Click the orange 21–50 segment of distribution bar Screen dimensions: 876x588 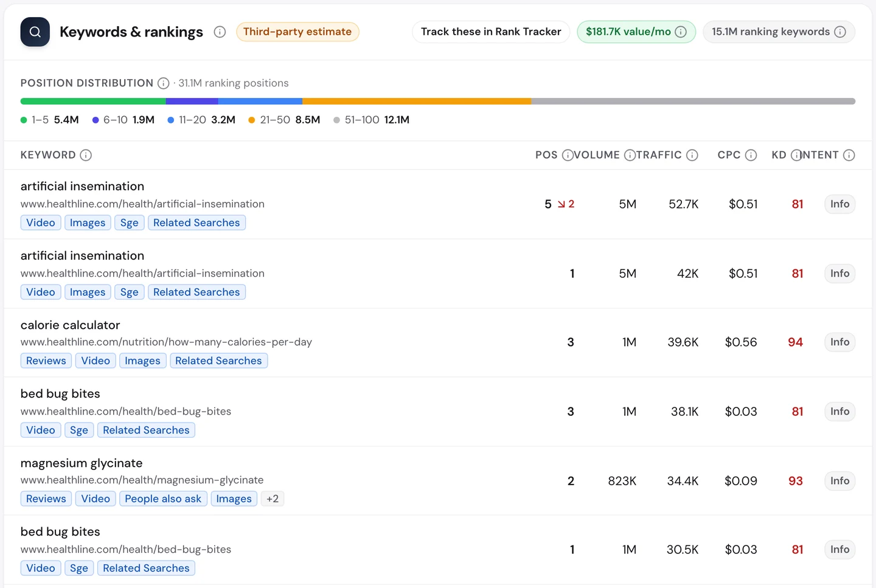pyautogui.click(x=417, y=102)
